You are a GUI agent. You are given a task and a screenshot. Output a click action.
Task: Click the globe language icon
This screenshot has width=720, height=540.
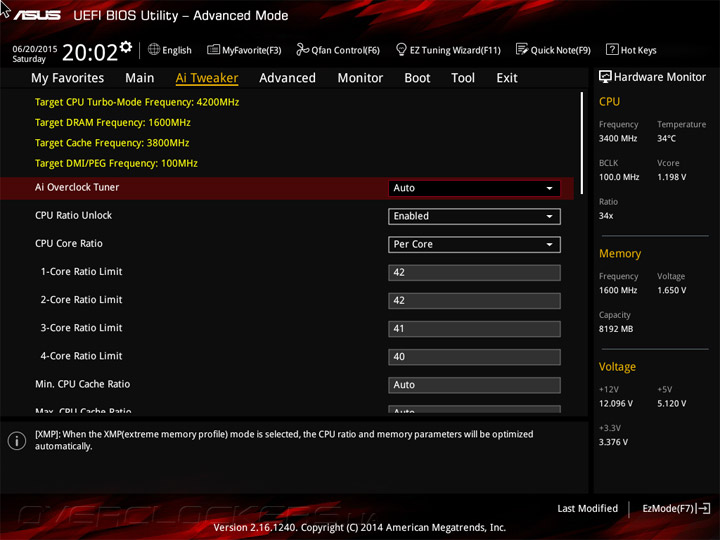coord(154,49)
